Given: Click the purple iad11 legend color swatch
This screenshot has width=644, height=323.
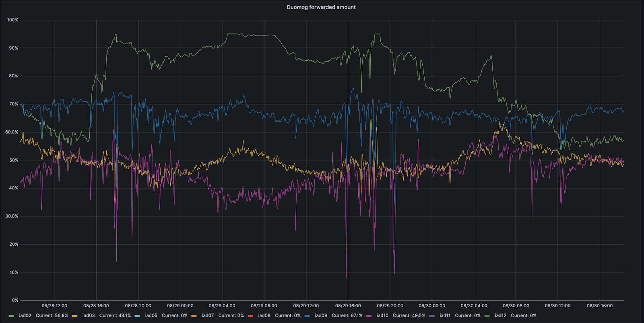Looking at the screenshot, I should coord(432,316).
